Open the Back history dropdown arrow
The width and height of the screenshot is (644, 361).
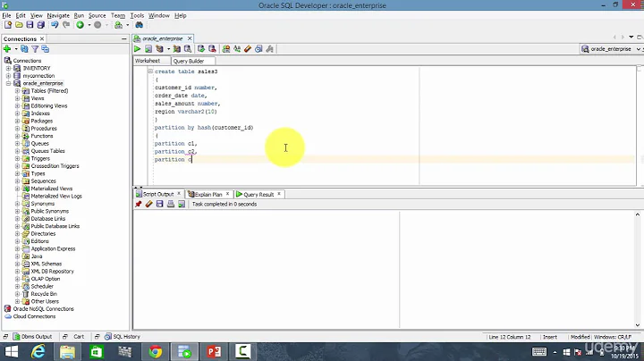[x=89, y=25]
